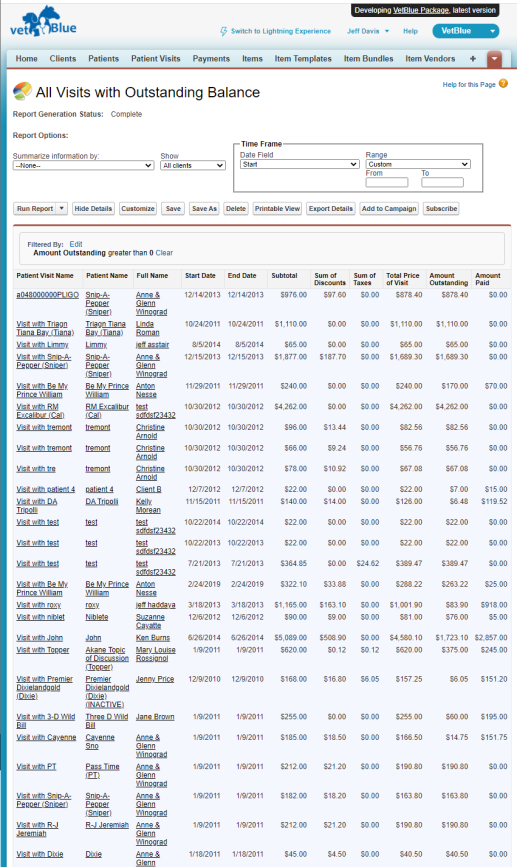This screenshot has height=867, width=517.
Task: Open the Visit with Limmy link
Action: tap(42, 344)
